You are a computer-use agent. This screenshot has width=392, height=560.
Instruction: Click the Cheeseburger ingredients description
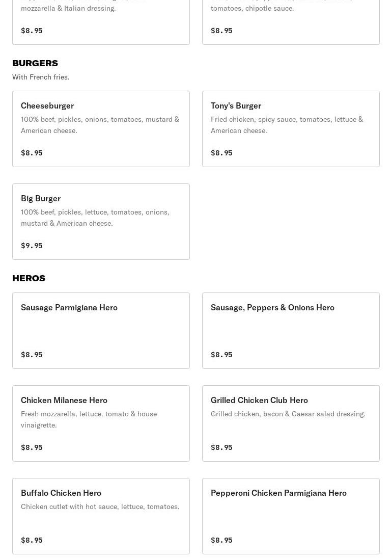click(x=100, y=125)
